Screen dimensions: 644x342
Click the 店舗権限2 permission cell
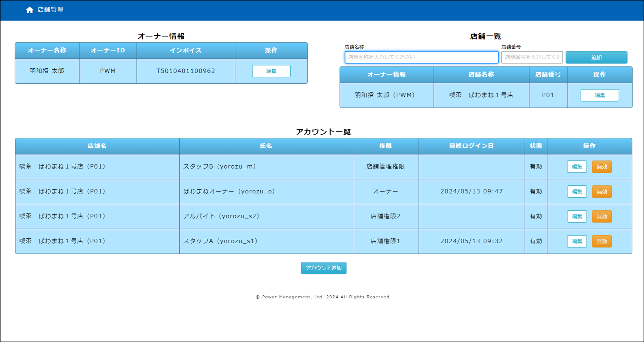coord(385,216)
